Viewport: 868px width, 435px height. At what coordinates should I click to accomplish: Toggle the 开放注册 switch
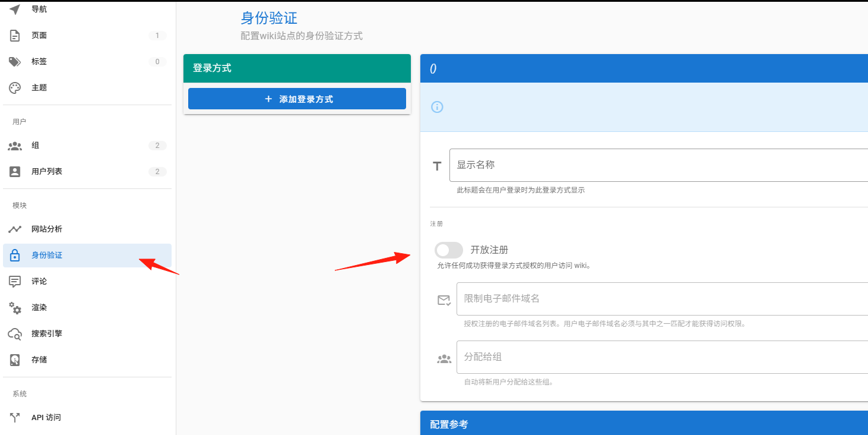click(x=449, y=250)
